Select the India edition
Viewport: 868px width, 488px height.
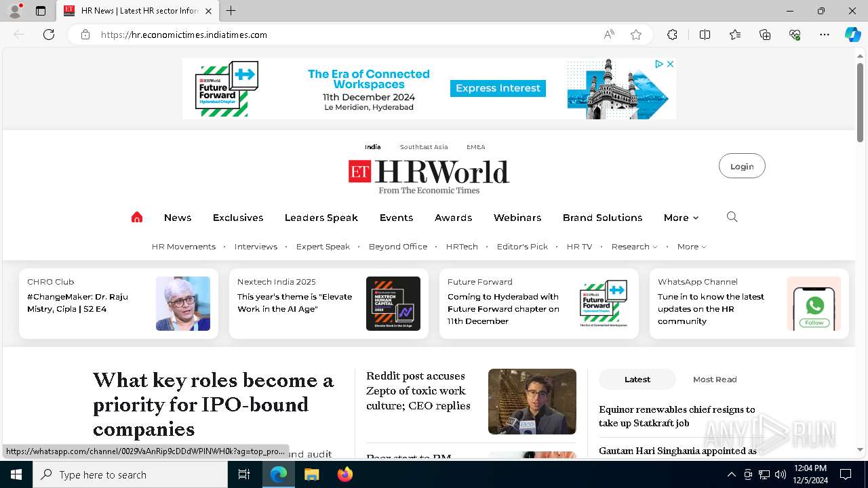point(372,146)
